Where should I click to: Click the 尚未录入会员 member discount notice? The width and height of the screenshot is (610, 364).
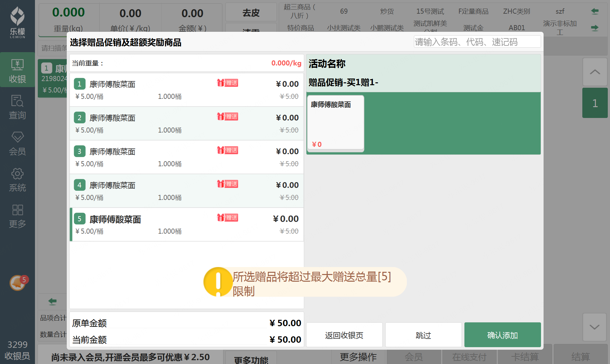point(131,357)
